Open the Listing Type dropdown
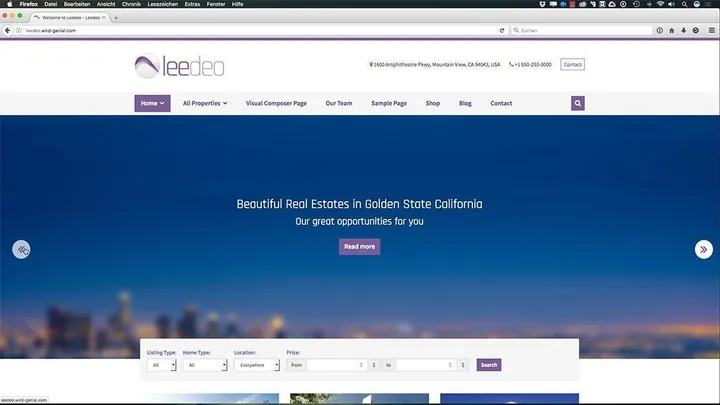Screen dimensions: 720x405 [x=161, y=365]
